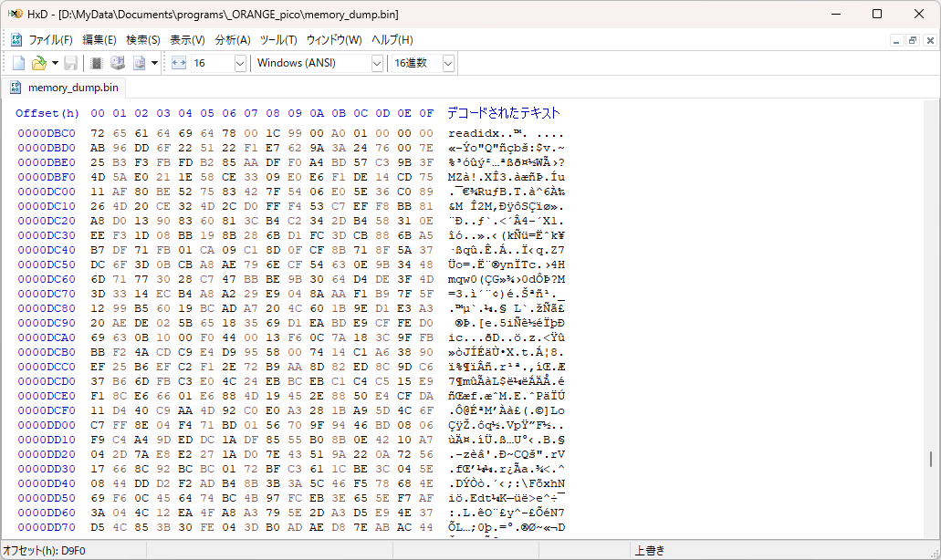Screen dimensions: 941x560
Task: Open the ファイル(F) menu
Action: pyautogui.click(x=50, y=40)
